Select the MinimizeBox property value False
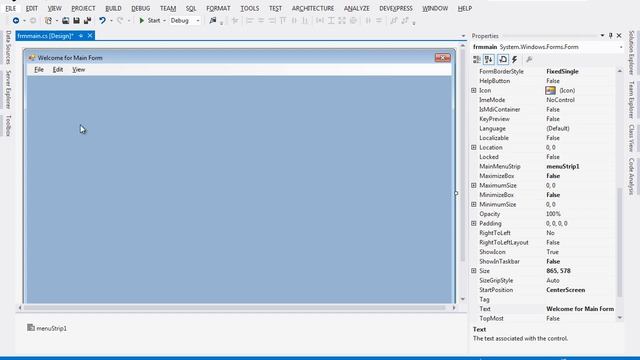 click(553, 195)
